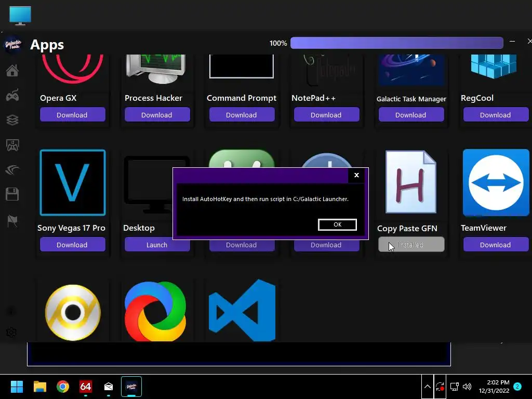
Task: Click the 100% progress percentage text
Action: coord(278,43)
